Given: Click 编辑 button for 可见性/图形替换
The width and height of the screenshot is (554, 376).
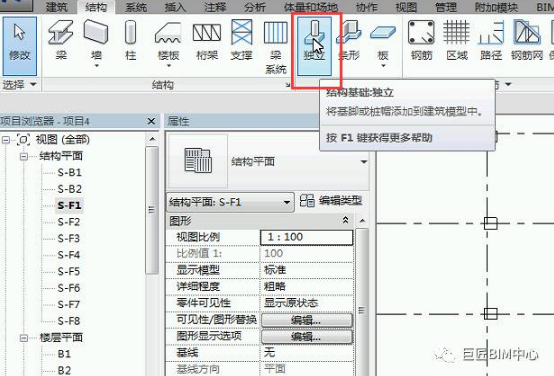Looking at the screenshot, I should (307, 320).
